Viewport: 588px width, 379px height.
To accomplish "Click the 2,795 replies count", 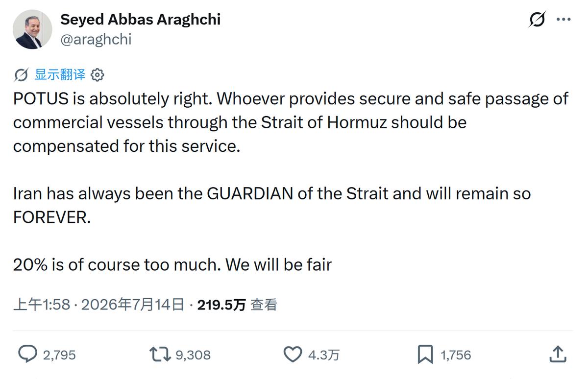I will tap(59, 355).
